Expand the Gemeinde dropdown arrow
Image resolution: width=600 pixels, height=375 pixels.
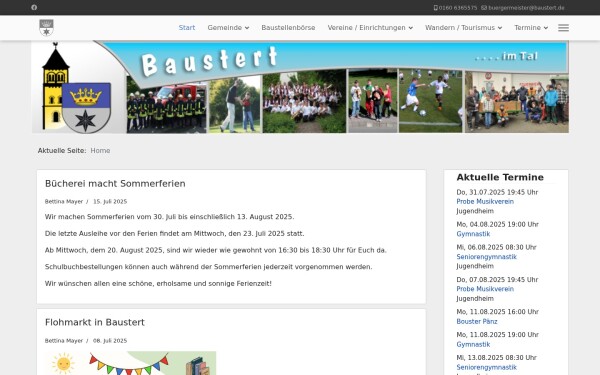coord(247,28)
